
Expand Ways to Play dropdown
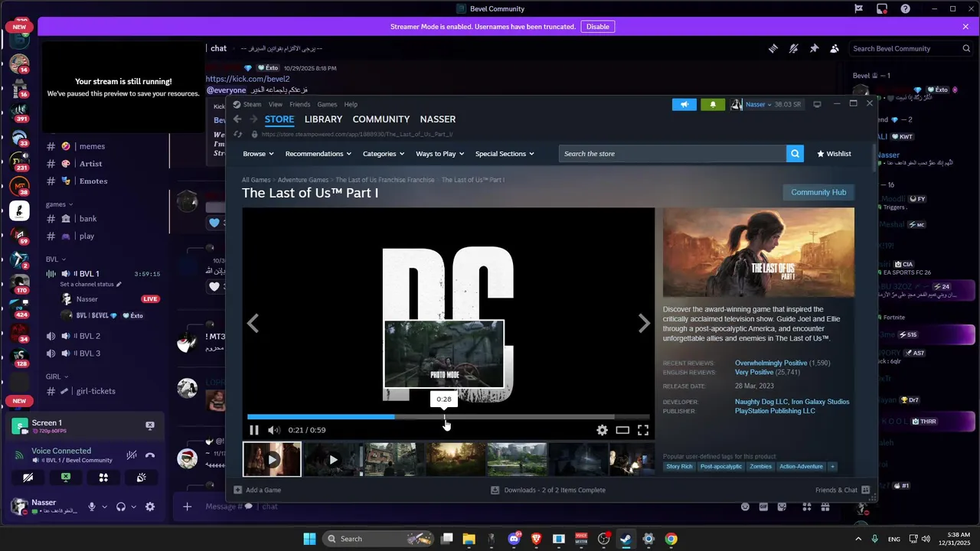pyautogui.click(x=440, y=154)
